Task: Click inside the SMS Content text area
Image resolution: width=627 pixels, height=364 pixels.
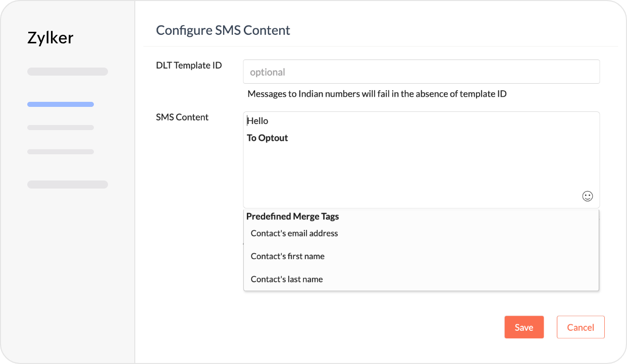Action: click(x=421, y=166)
